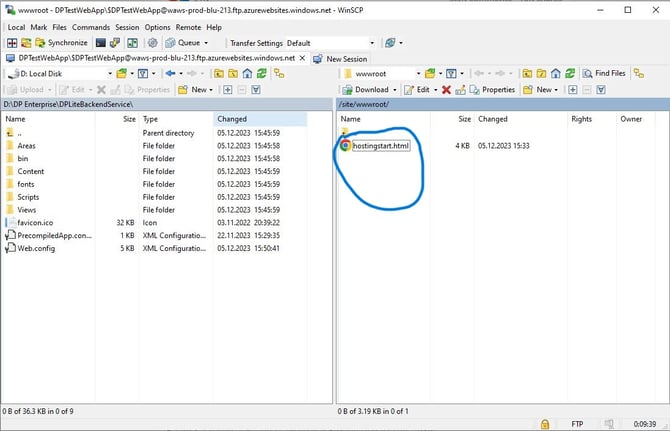This screenshot has width=670, height=431.
Task: Open remote Properties button
Action: (x=492, y=90)
